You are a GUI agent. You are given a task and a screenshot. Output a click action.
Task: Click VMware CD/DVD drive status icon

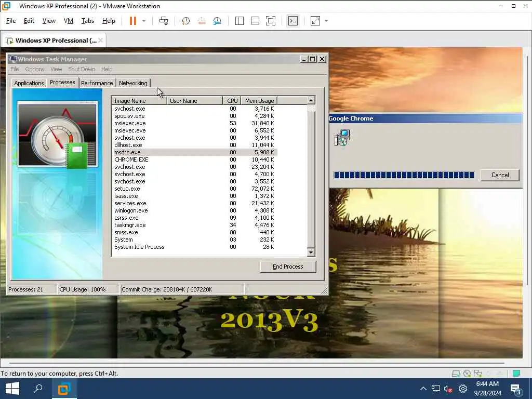click(467, 374)
